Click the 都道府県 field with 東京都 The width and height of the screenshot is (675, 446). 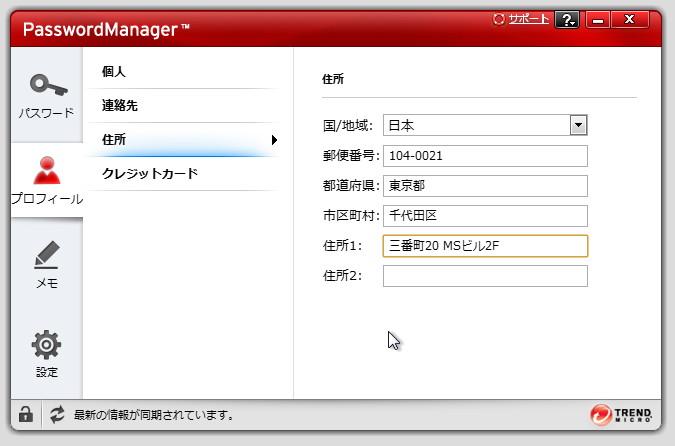[x=485, y=186]
